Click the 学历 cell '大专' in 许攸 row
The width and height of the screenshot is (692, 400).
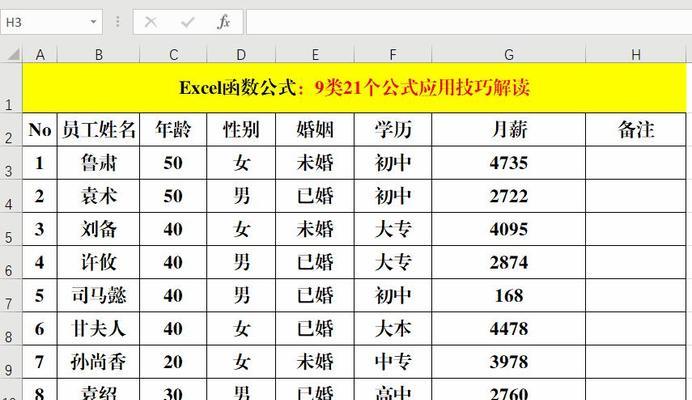point(392,262)
